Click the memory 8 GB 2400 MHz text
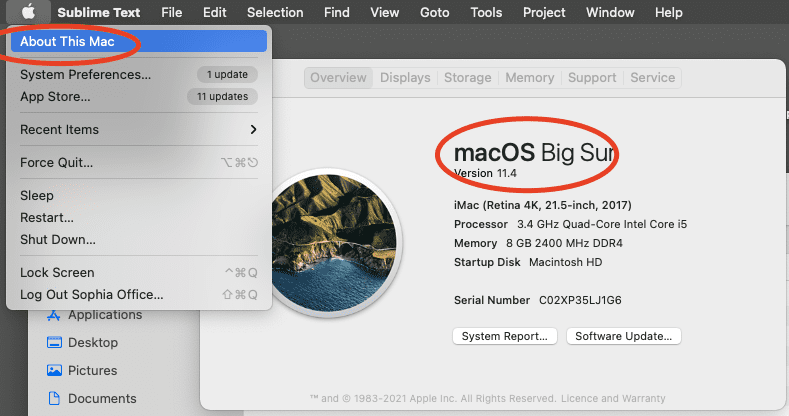The height and width of the screenshot is (416, 789). click(x=564, y=243)
